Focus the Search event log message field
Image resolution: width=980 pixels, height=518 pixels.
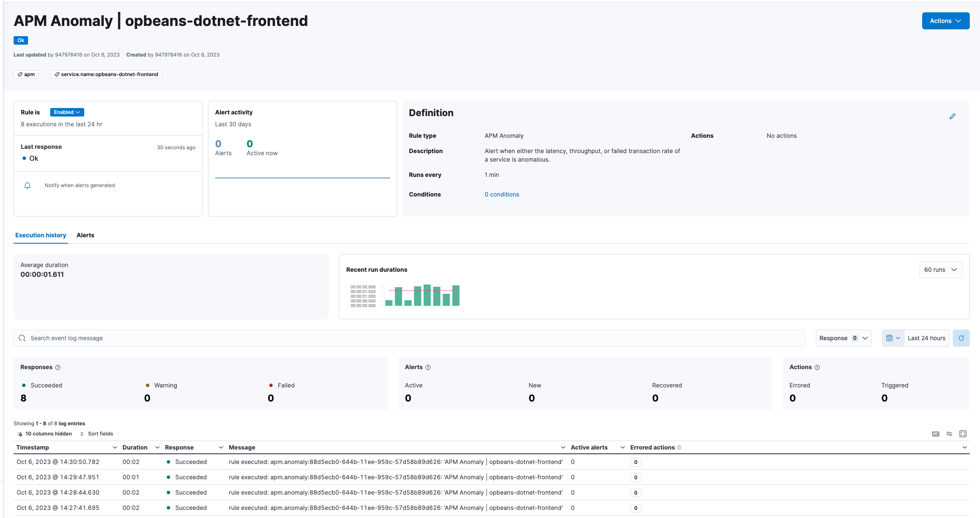(408, 338)
